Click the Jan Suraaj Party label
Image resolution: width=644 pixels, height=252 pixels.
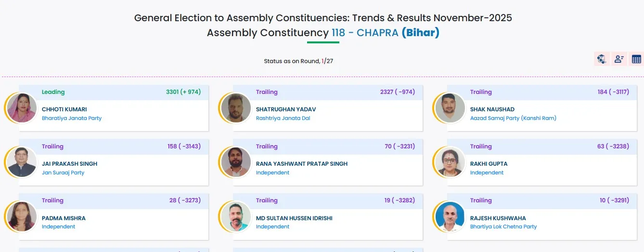tap(63, 172)
